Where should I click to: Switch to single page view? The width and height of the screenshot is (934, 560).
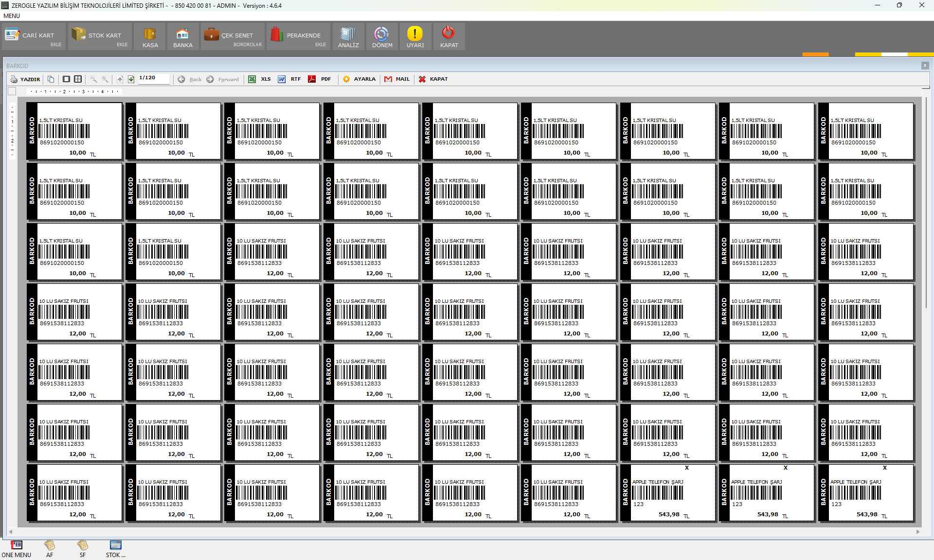tap(66, 79)
